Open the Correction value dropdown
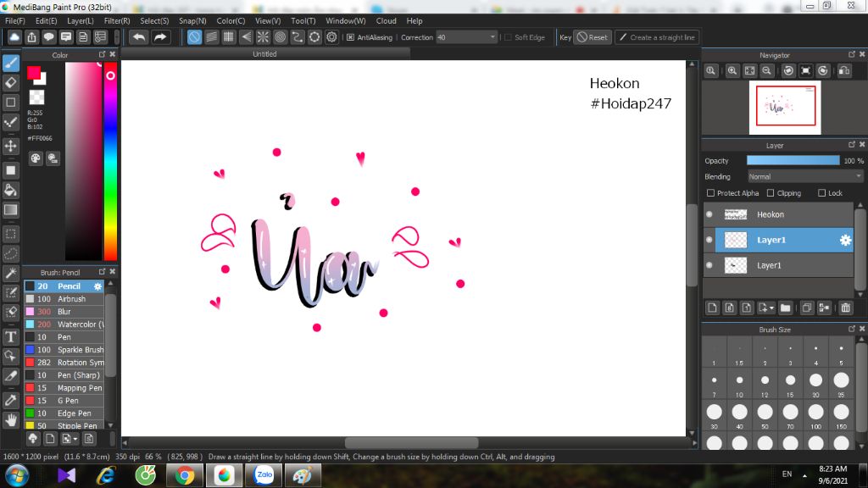 pos(492,37)
